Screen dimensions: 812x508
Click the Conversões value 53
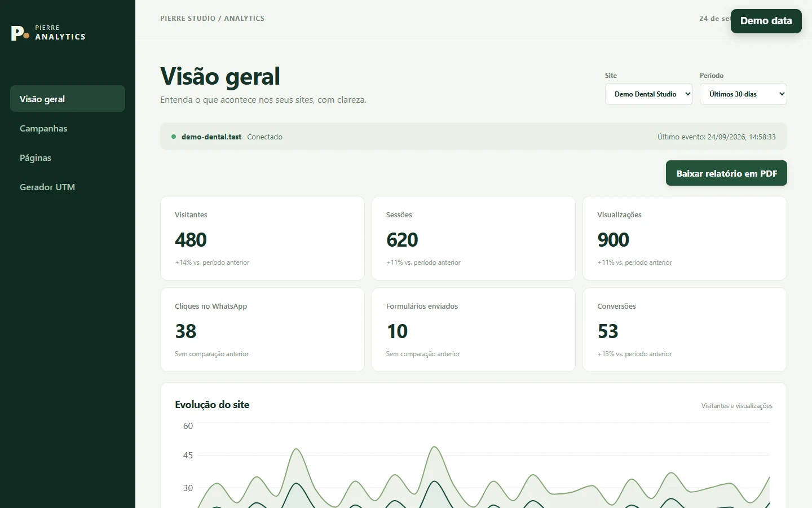[608, 331]
